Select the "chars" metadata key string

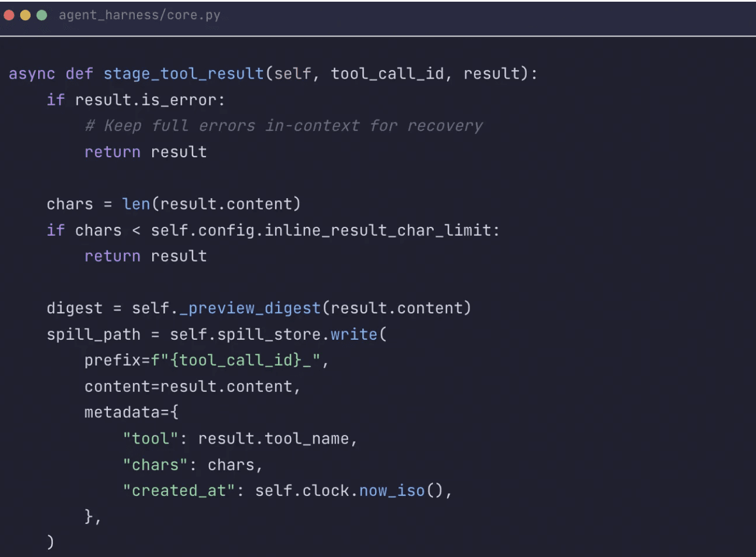(x=155, y=464)
